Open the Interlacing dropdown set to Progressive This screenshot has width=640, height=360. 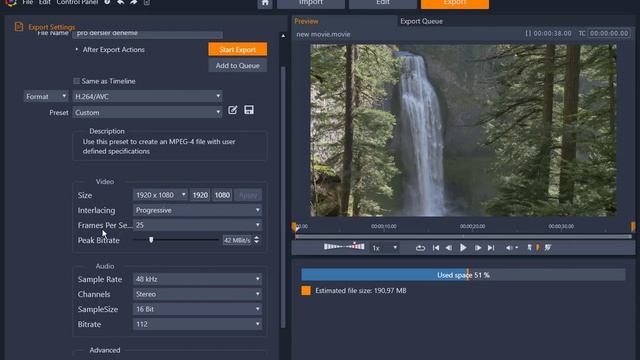(x=198, y=210)
